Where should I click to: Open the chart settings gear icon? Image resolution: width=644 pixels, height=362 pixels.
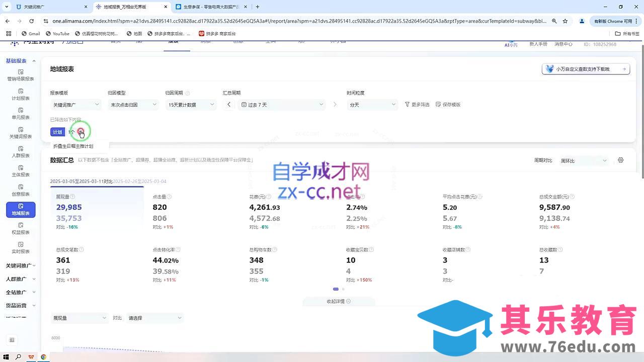[620, 160]
